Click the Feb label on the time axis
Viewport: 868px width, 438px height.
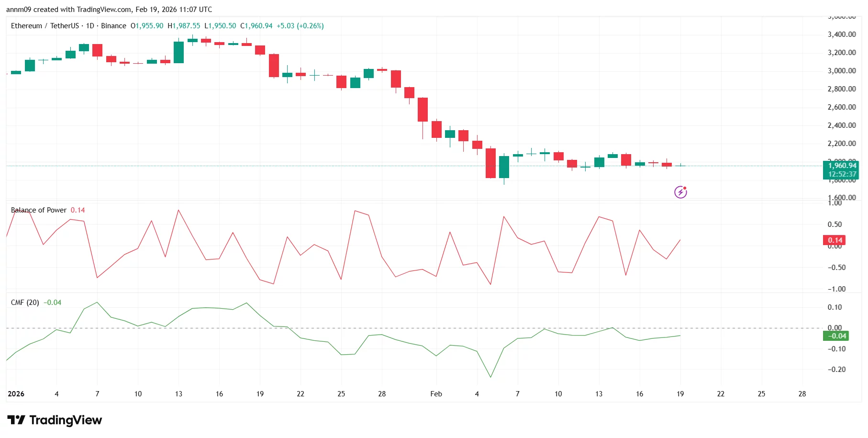[x=435, y=393]
